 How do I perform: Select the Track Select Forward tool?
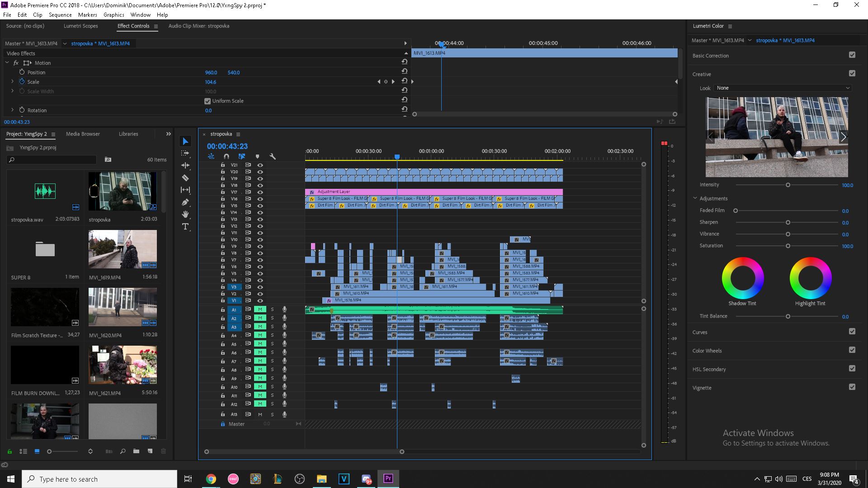pos(185,154)
